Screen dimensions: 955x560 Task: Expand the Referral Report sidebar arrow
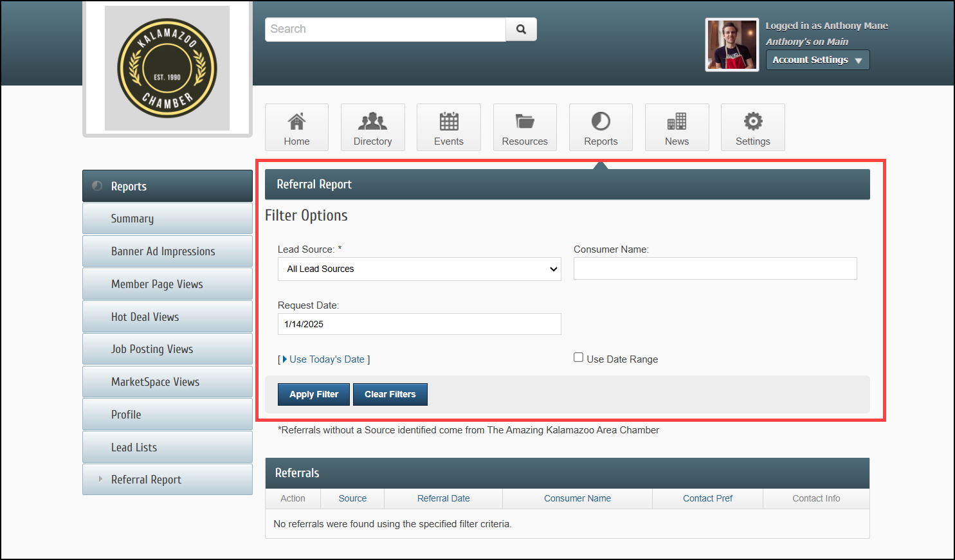[x=100, y=479]
